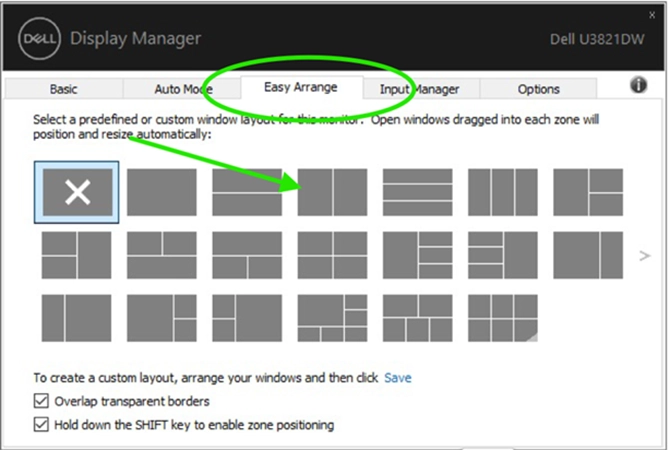Click the Display Manager title text
This screenshot has width=670, height=450.
click(x=135, y=38)
